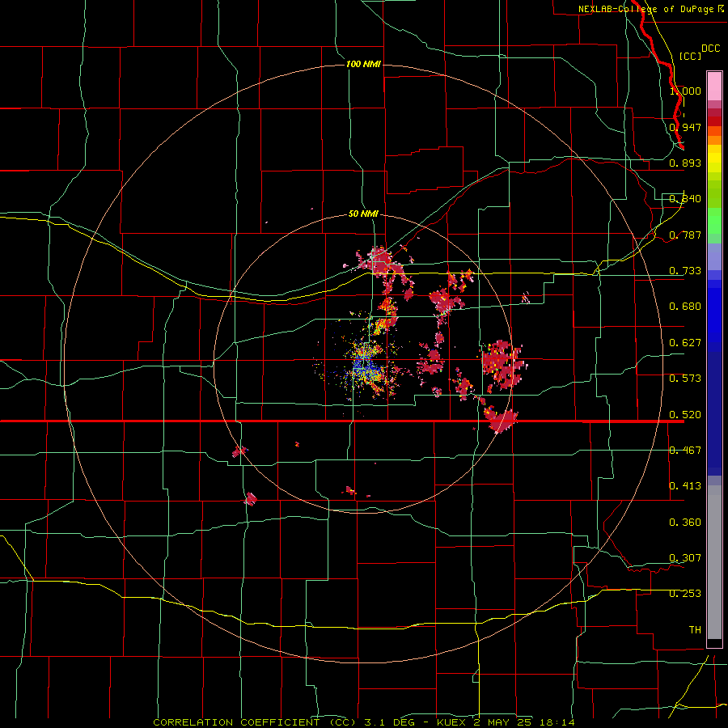Click the 0.733 legend value
This screenshot has width=728, height=728.
[685, 271]
